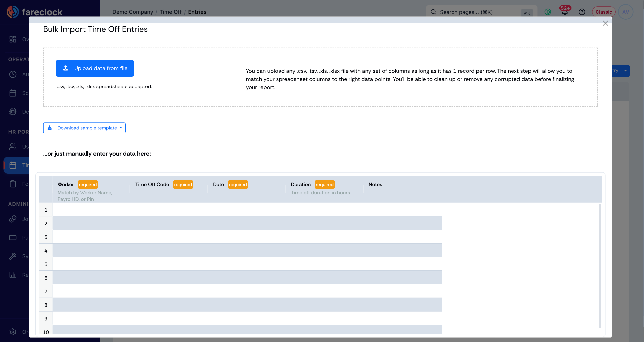Open the AV user avatar menu
644x342 pixels.
coord(626,12)
